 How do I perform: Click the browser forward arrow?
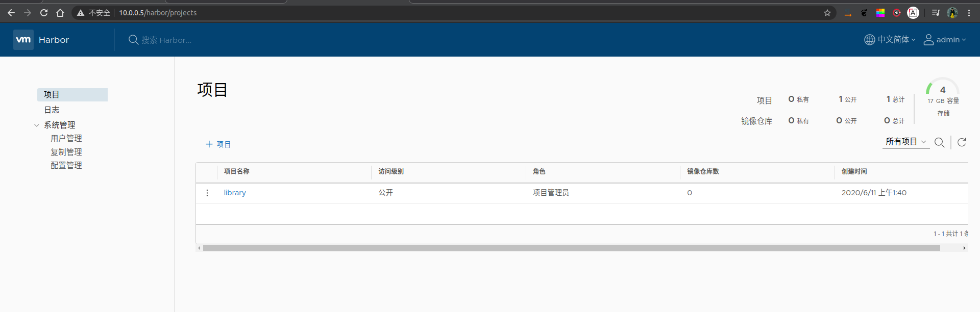(x=28, y=13)
